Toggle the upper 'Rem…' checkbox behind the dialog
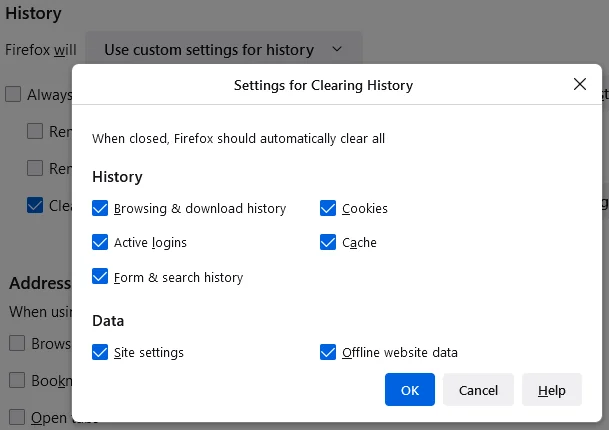This screenshot has width=609, height=430. tap(35, 131)
